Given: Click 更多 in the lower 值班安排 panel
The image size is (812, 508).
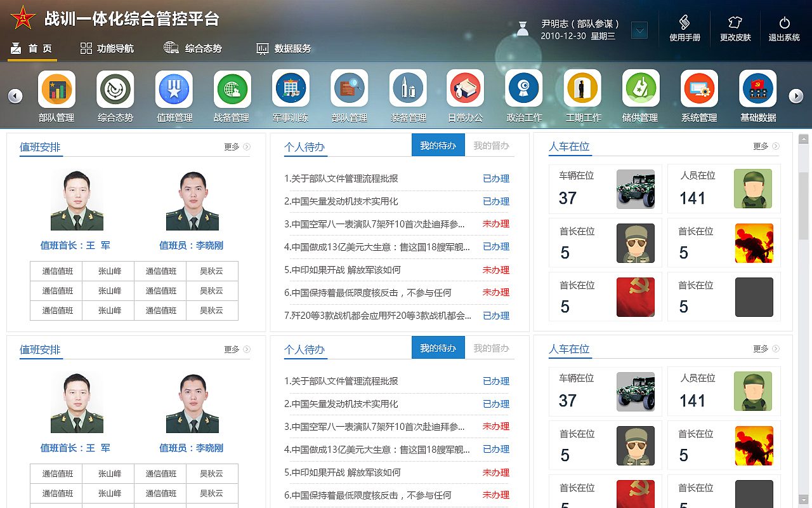Looking at the screenshot, I should coord(237,349).
